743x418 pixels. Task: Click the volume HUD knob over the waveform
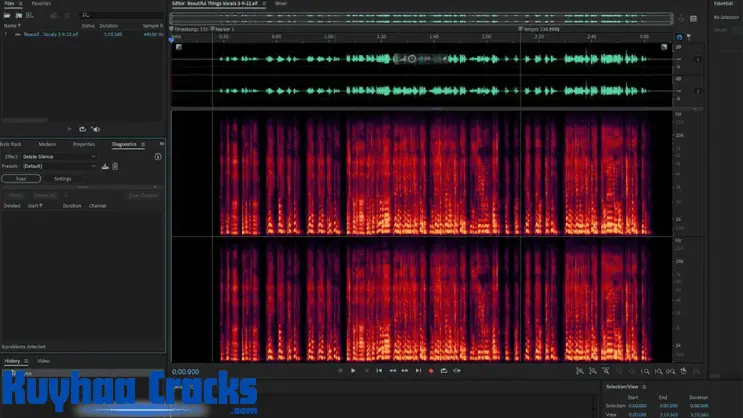point(411,59)
